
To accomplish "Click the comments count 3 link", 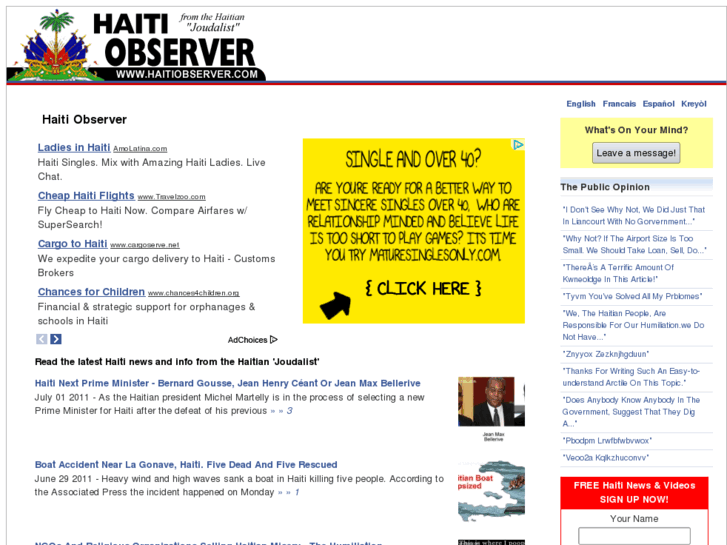I will pyautogui.click(x=289, y=410).
